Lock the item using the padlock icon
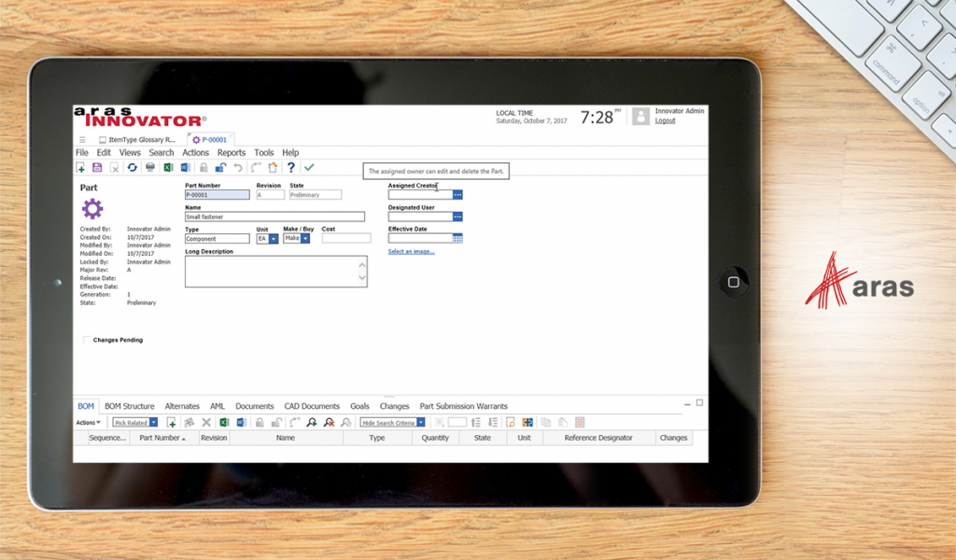 (202, 168)
